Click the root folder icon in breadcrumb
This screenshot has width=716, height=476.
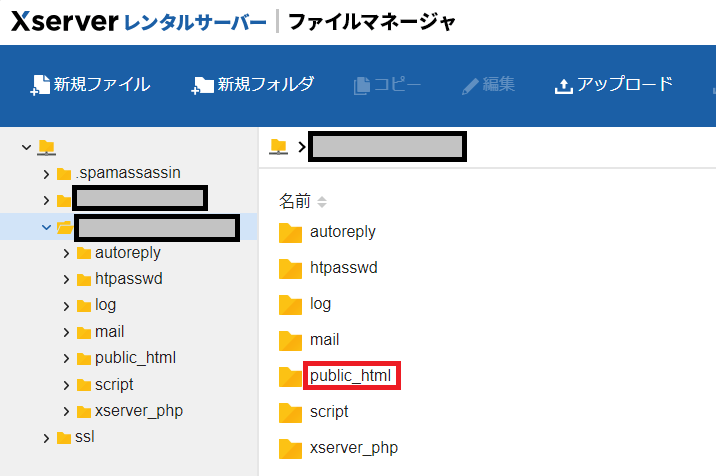(280, 147)
